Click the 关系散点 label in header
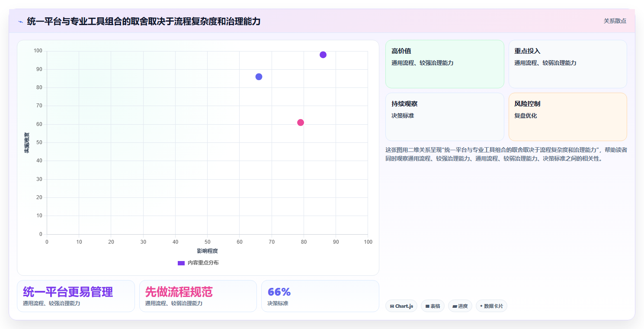The height and width of the screenshot is (329, 644). point(615,21)
